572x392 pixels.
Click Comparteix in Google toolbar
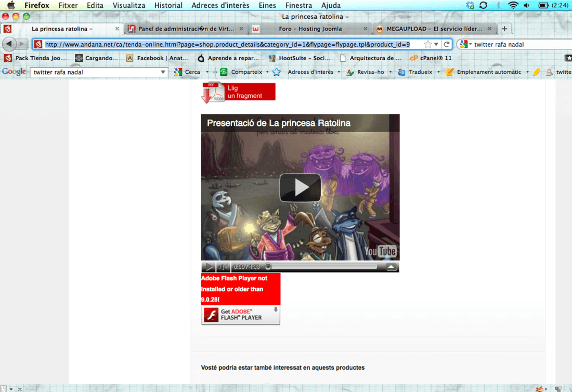click(241, 72)
